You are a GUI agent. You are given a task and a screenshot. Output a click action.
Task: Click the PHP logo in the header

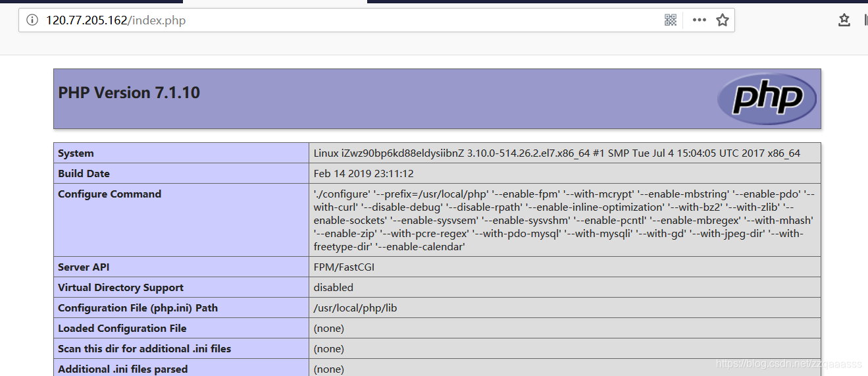pyautogui.click(x=767, y=99)
